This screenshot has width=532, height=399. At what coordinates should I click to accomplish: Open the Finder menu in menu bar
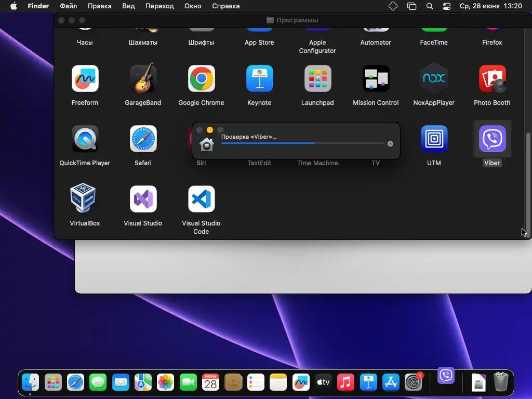tap(38, 6)
